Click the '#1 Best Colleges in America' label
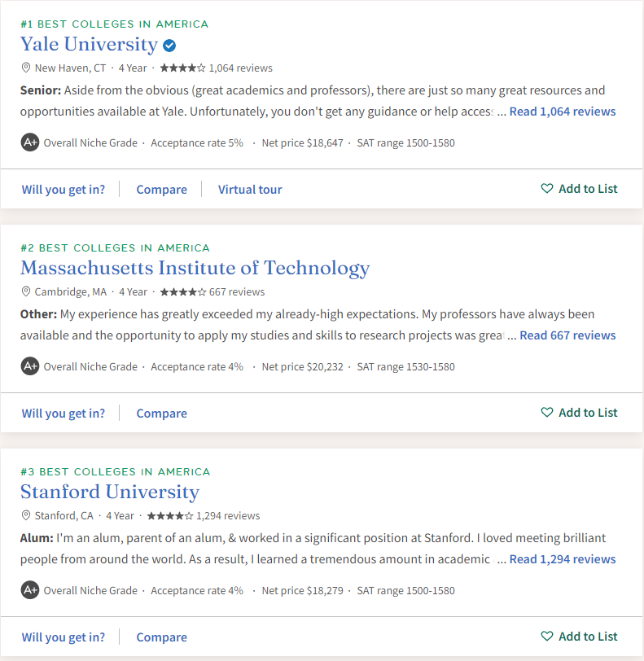This screenshot has height=661, width=644. pos(114,24)
